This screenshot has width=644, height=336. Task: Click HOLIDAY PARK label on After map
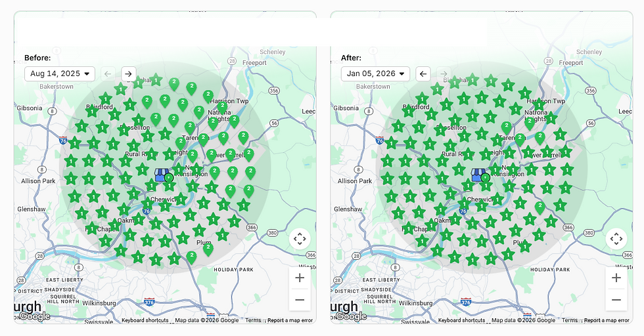[x=550, y=270]
